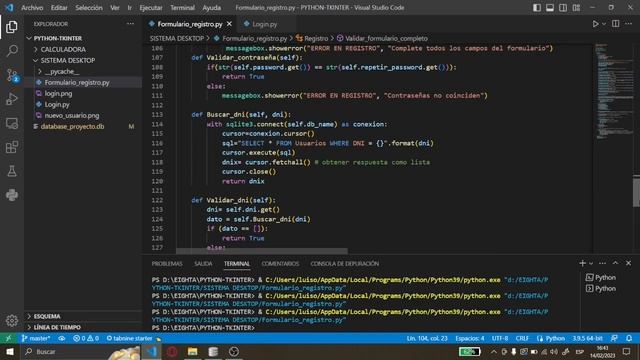Open Run and Debug view

pyautogui.click(x=12, y=99)
